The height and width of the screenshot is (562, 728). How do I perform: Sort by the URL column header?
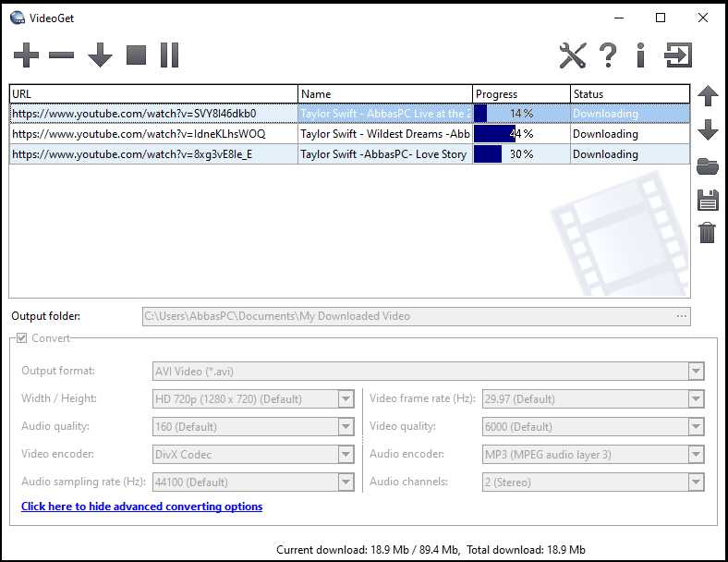tap(153, 94)
